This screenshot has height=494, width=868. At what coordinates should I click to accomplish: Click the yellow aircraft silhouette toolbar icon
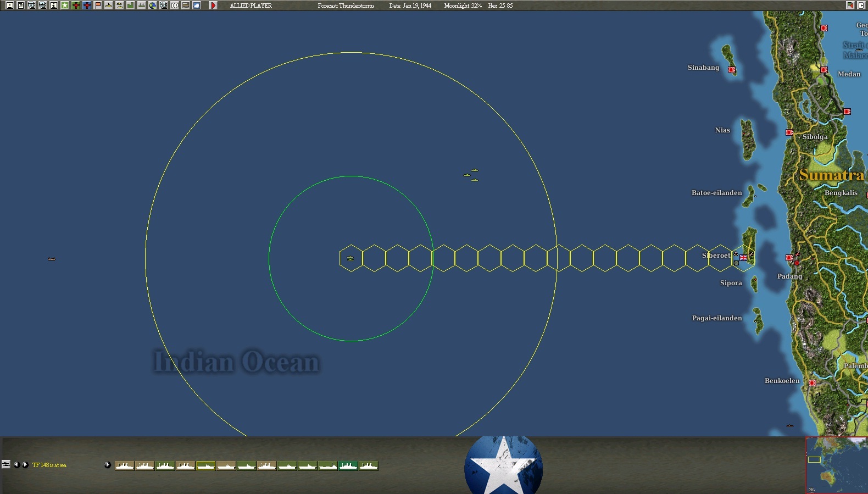[x=109, y=5]
